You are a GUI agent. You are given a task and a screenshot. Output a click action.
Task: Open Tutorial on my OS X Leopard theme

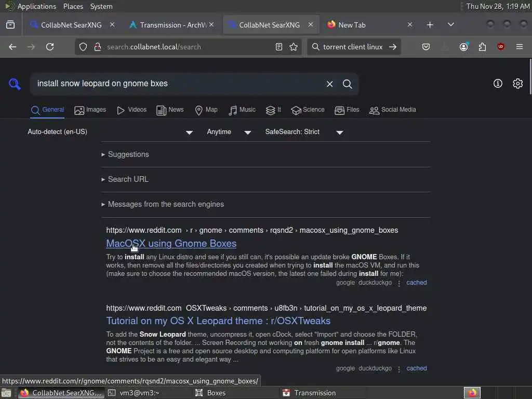point(218,321)
